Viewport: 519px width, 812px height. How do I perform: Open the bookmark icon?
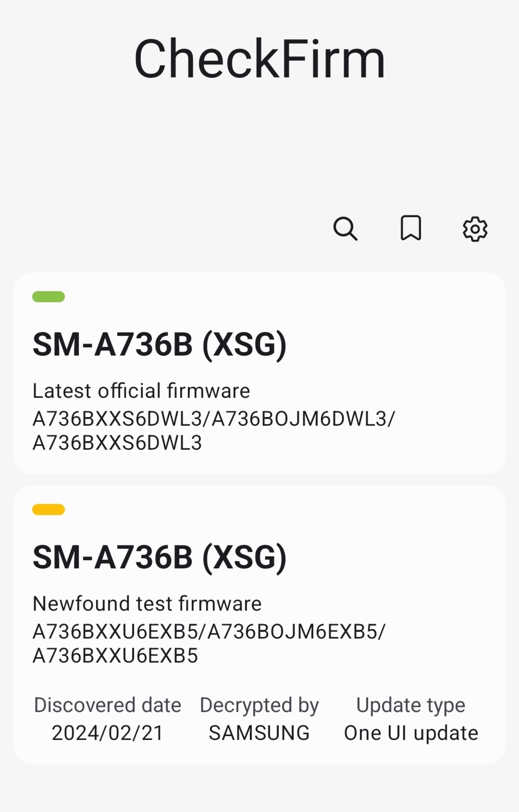coord(410,228)
